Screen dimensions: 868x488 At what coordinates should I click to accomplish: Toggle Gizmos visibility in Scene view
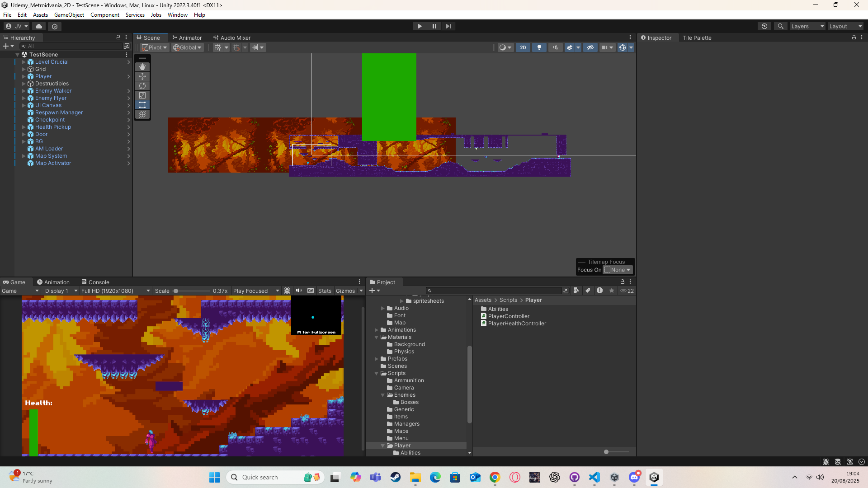pos(623,47)
